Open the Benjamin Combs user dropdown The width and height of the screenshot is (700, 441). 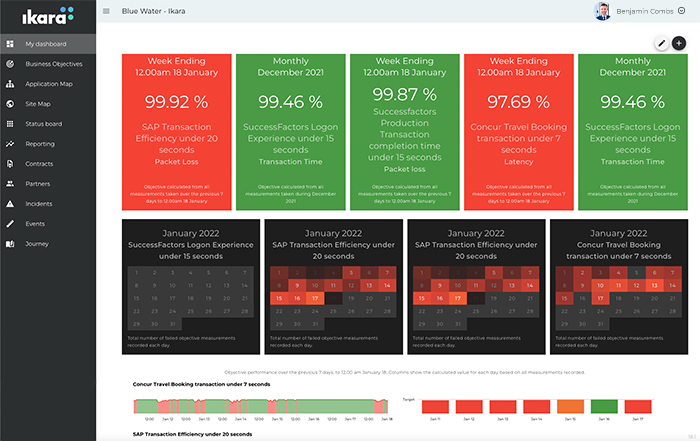tap(681, 11)
